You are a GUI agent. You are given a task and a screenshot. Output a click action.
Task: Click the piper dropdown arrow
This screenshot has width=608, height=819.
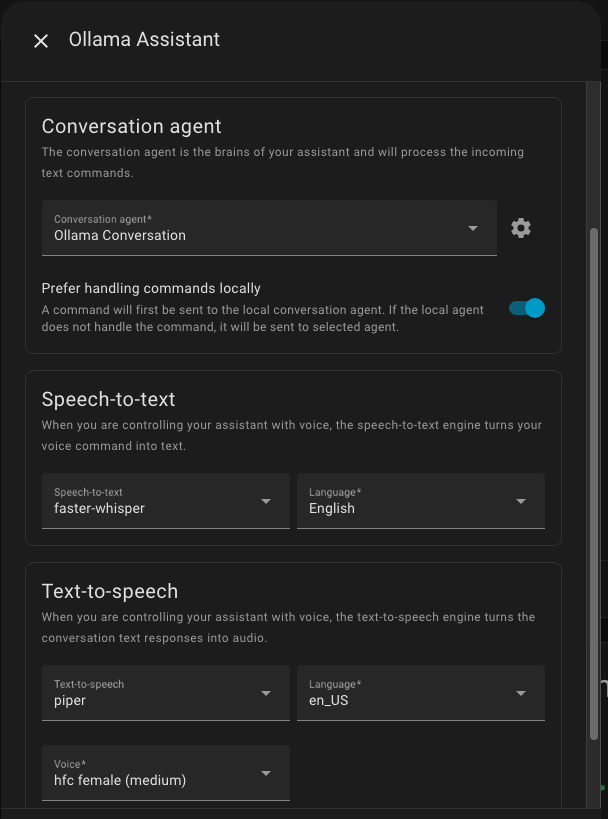coord(266,693)
